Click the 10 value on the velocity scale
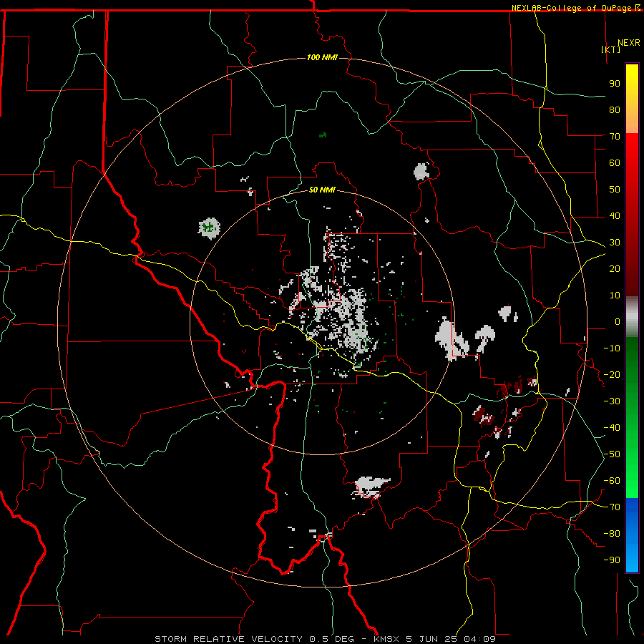 pyautogui.click(x=615, y=296)
